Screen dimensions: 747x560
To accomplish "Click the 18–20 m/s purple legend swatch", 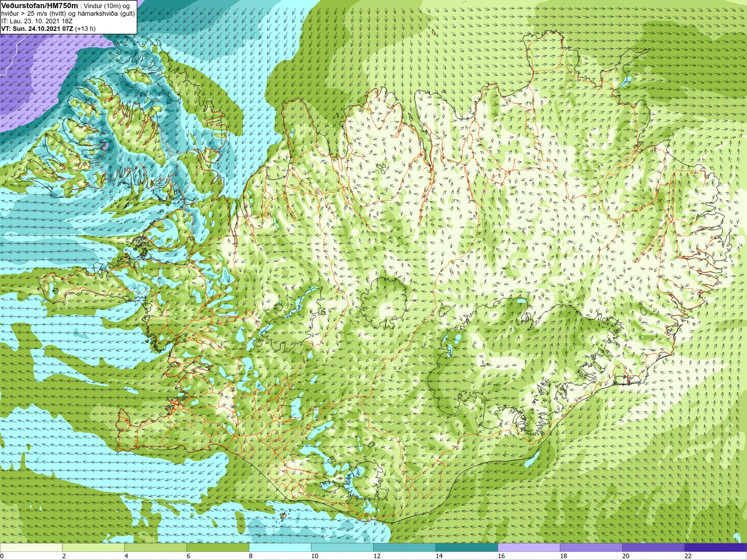I will pos(591,547).
